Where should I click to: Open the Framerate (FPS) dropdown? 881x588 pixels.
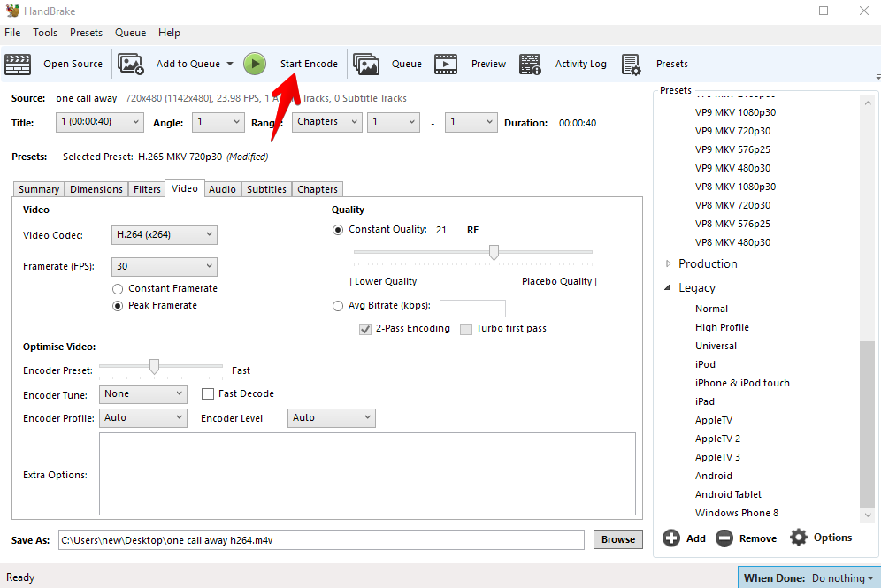[164, 267]
